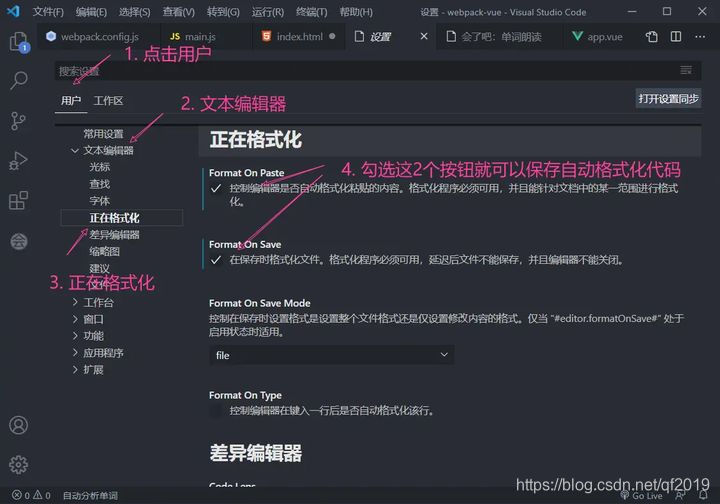Open the 选择(S) menu
Screen dimensions: 720x504
[135, 12]
